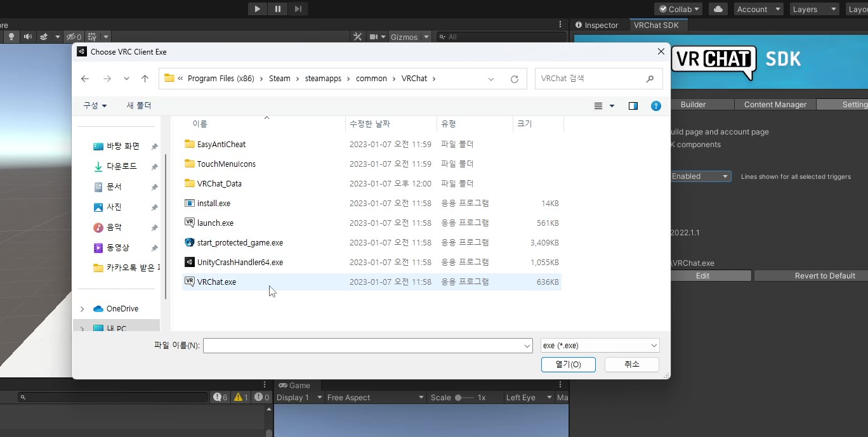The width and height of the screenshot is (868, 437).
Task: Open view options dropdown arrow
Action: [612, 106]
